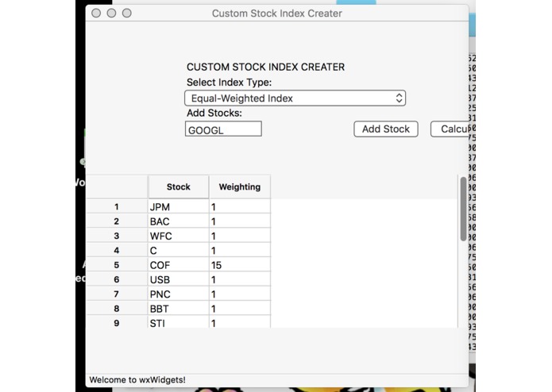Select the STI stock cell
552x392 pixels.
[179, 322]
